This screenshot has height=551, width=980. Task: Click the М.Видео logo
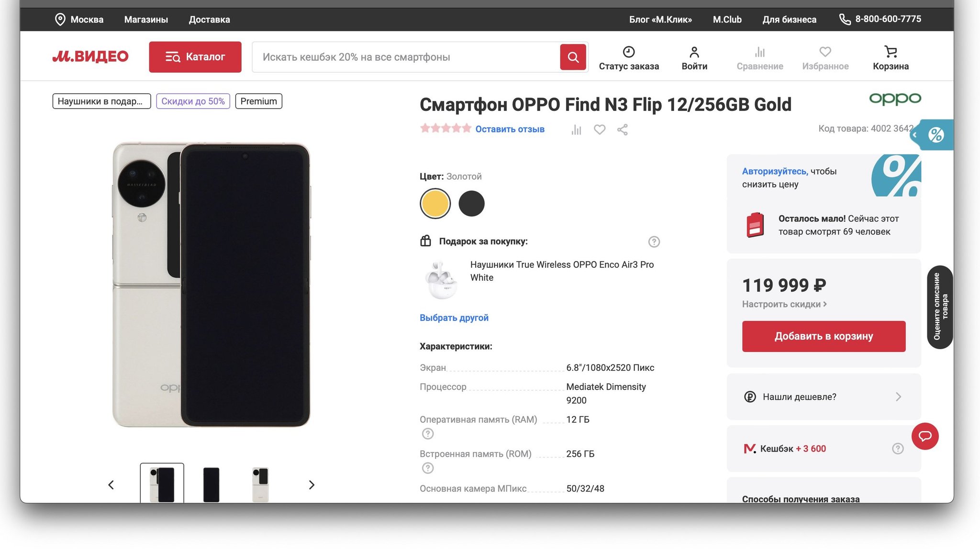pos(90,56)
